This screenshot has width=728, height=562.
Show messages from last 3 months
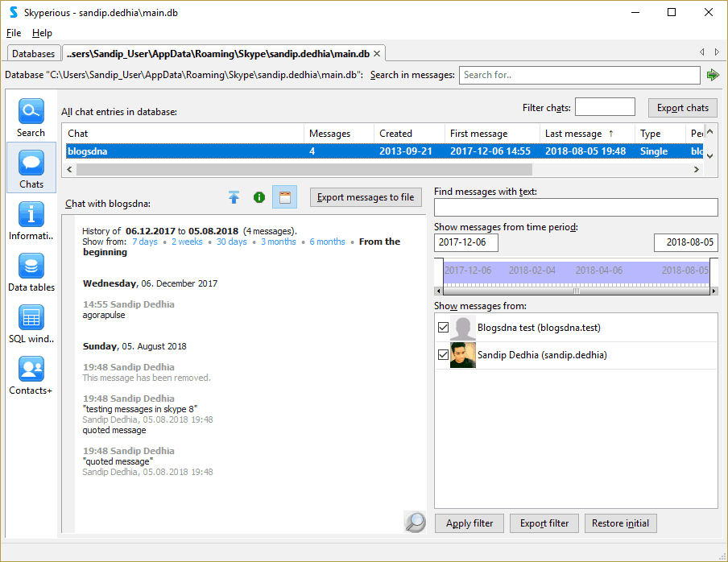click(279, 242)
